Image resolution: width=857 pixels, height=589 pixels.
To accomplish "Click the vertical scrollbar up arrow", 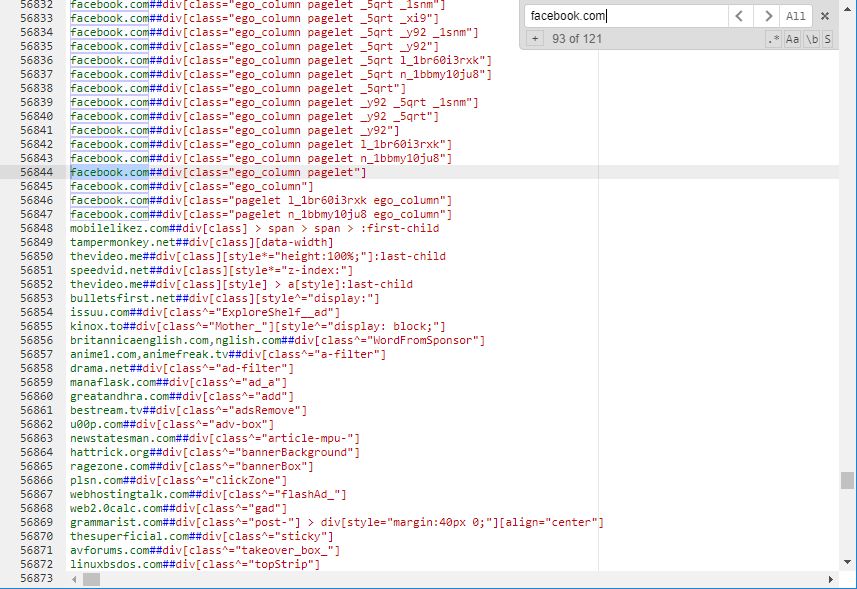I will (x=847, y=7).
